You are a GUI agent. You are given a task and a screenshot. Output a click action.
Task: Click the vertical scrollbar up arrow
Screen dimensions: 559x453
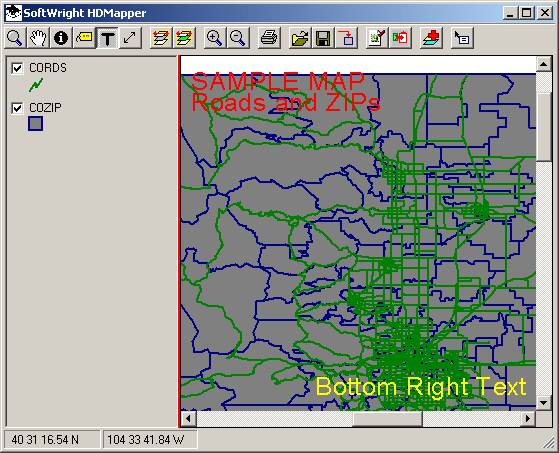point(544,64)
